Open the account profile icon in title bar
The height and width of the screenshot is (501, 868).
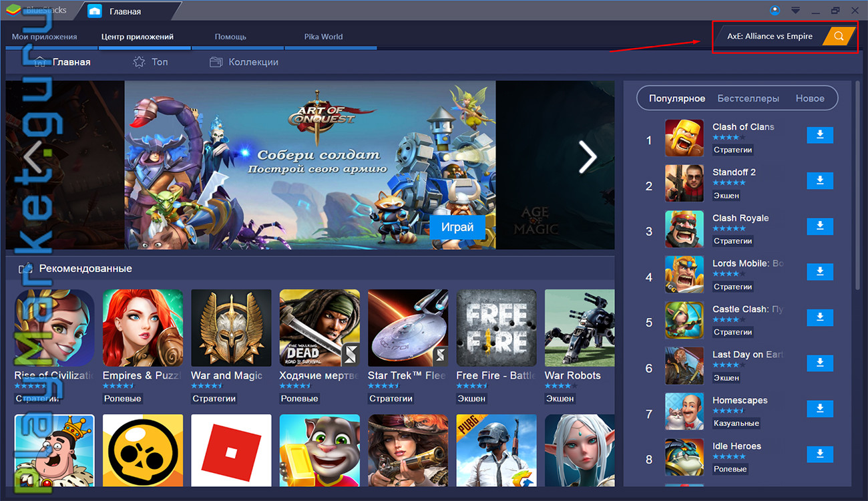775,10
